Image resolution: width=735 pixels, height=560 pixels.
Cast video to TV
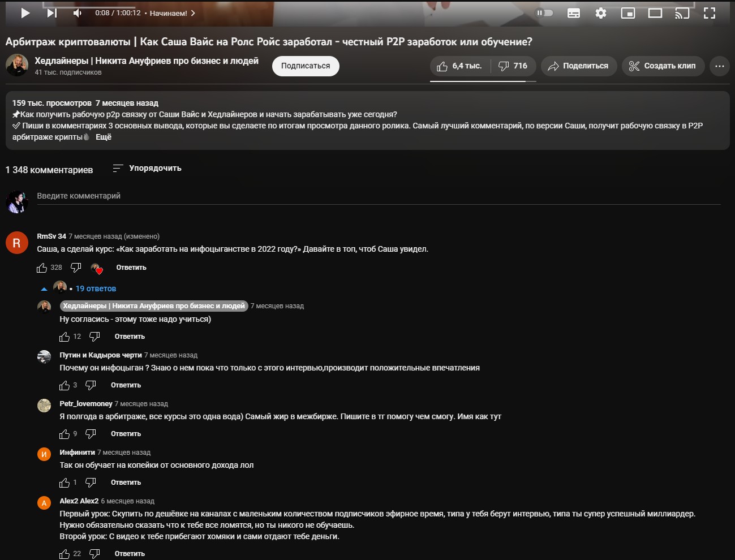pyautogui.click(x=682, y=13)
